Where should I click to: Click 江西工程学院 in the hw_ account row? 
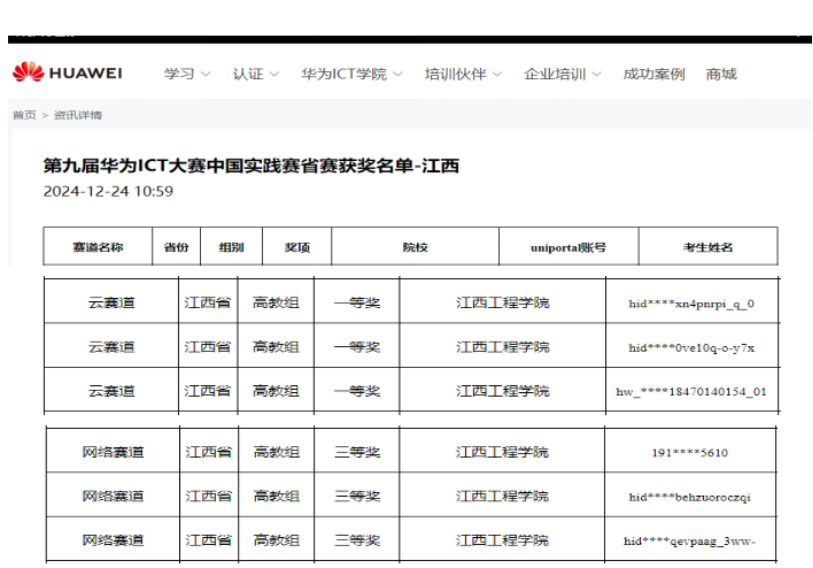pos(502,391)
